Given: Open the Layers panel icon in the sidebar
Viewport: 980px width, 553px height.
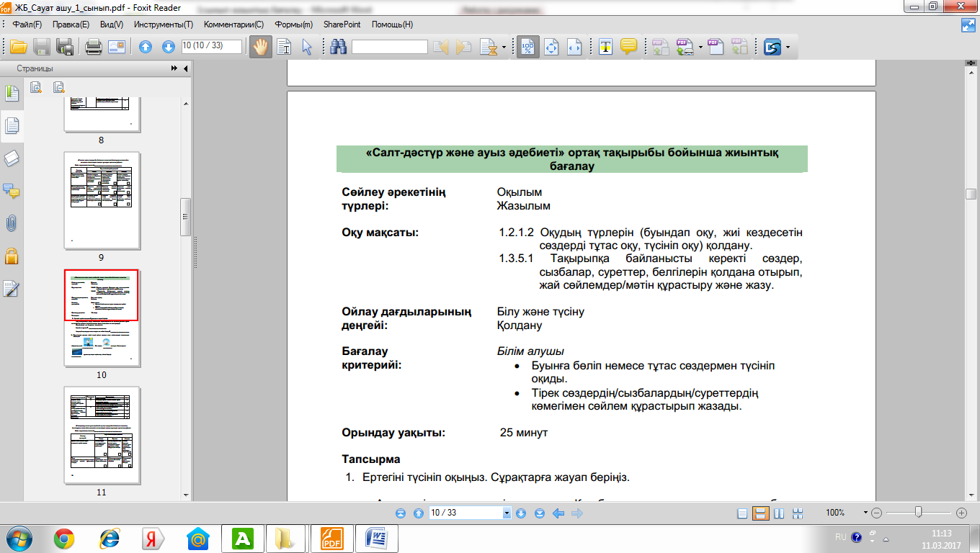Looking at the screenshot, I should pyautogui.click(x=12, y=158).
